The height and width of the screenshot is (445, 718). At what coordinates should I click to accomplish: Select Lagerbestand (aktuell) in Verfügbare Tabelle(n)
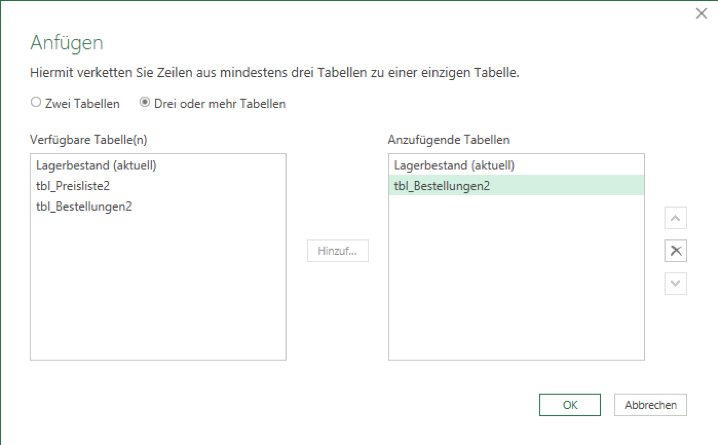(96, 166)
